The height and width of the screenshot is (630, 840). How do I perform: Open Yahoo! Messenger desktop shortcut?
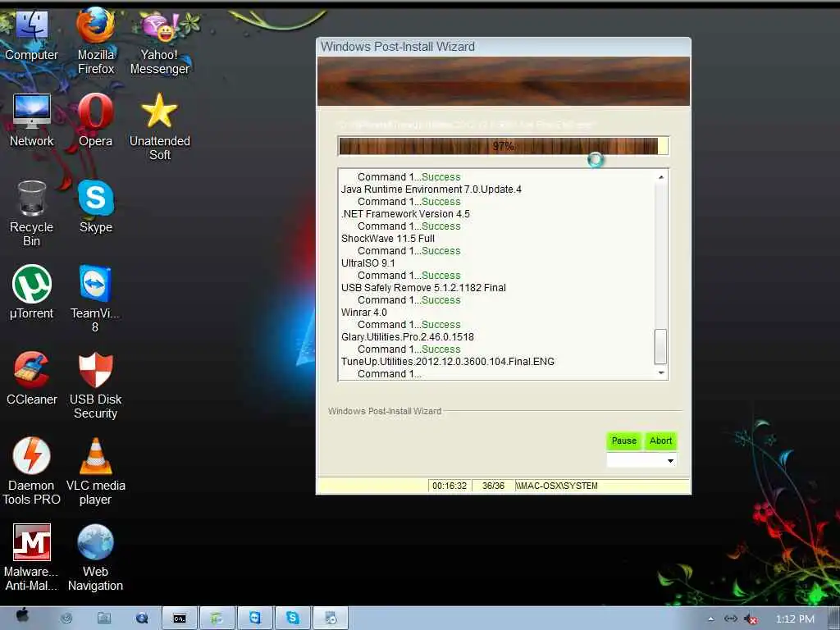coord(160,44)
